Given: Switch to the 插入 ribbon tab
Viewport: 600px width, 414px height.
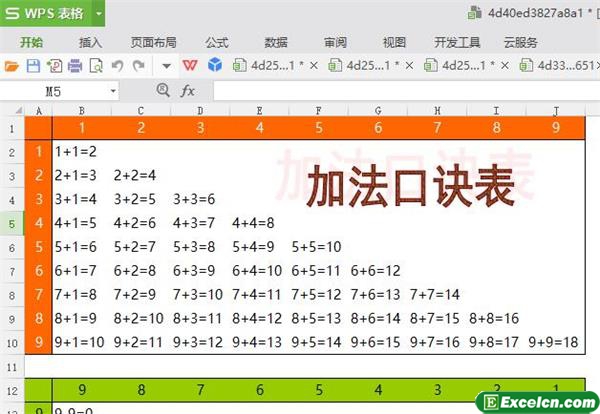Looking at the screenshot, I should tap(90, 42).
